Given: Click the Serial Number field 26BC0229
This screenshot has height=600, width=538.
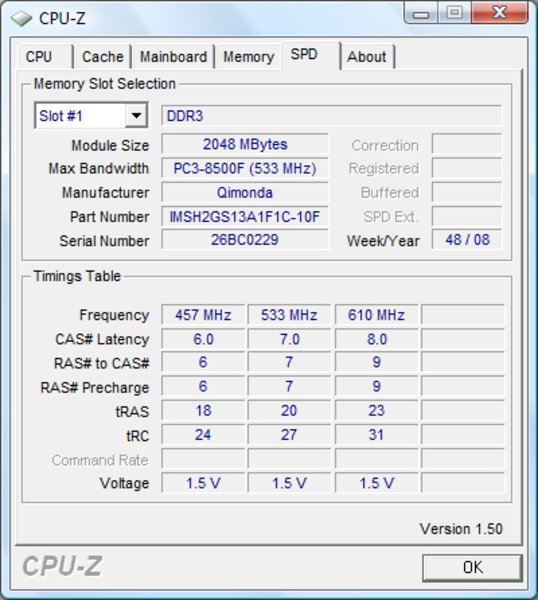Looking at the screenshot, I should pyautogui.click(x=245, y=240).
